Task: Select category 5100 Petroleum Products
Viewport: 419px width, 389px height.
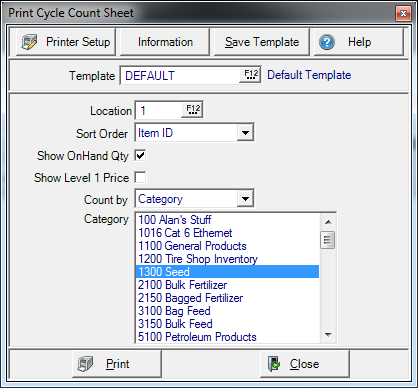Action: (x=228, y=337)
